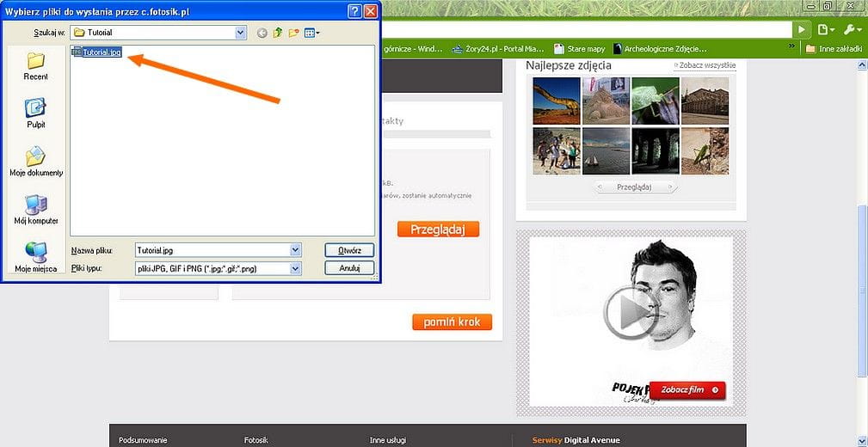
Task: Click the grey Przeglądaj gallery button
Action: pyautogui.click(x=634, y=187)
